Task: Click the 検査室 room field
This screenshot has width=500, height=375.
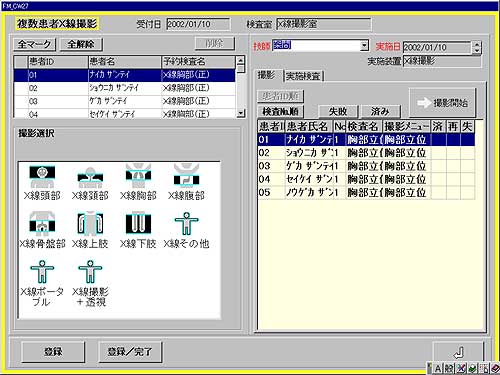Action: coord(323,24)
